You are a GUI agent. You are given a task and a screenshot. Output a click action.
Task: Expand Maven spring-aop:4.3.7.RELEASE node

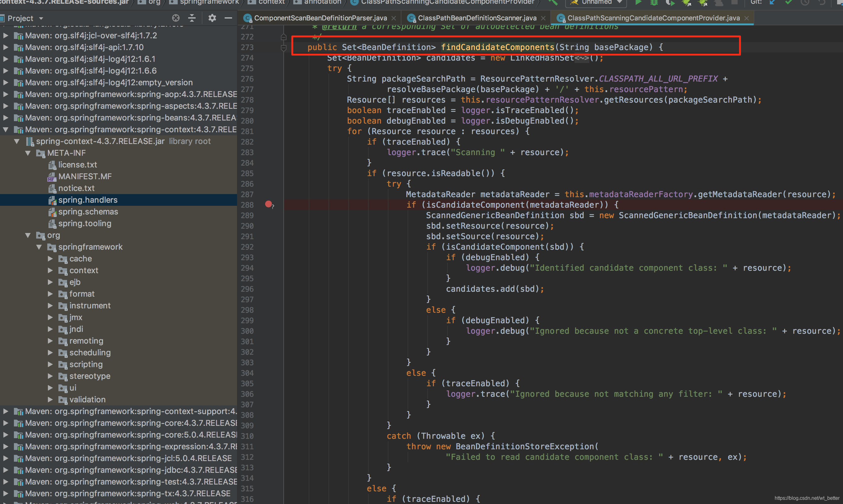tap(6, 94)
